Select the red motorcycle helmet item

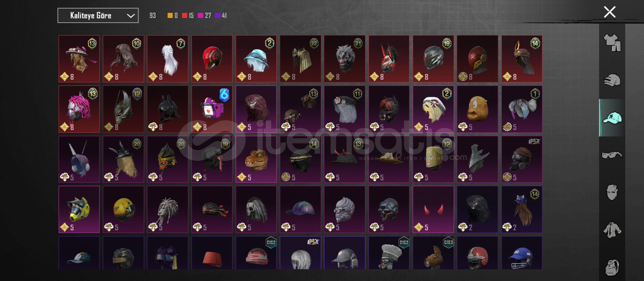point(212,59)
